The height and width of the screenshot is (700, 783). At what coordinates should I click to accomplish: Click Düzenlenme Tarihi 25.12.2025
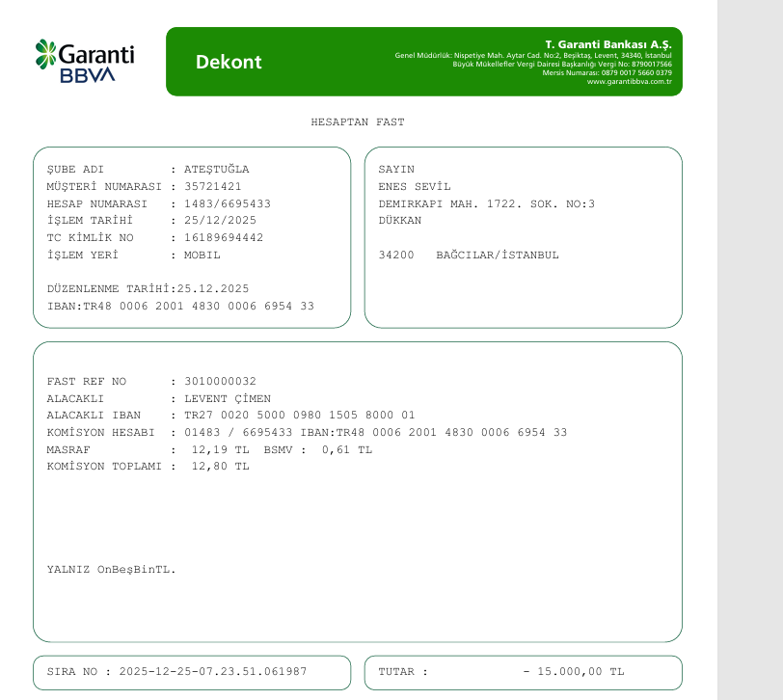[148, 288]
